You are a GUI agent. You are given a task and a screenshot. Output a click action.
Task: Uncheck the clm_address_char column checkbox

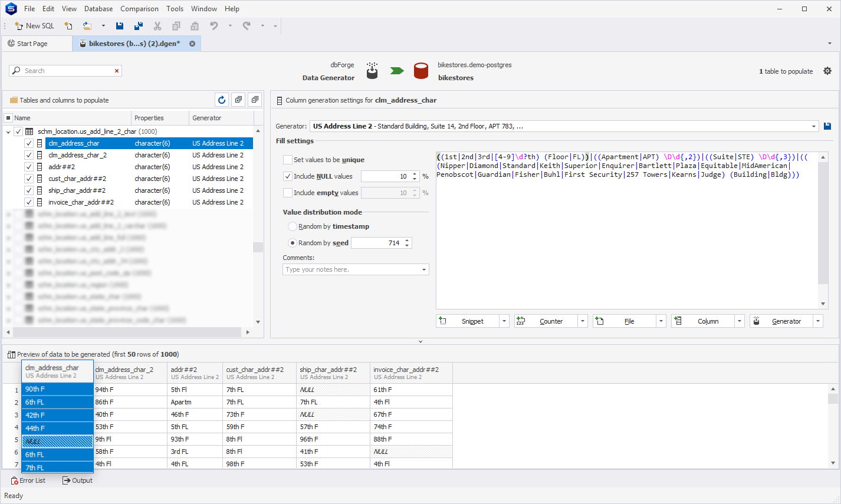pos(28,143)
